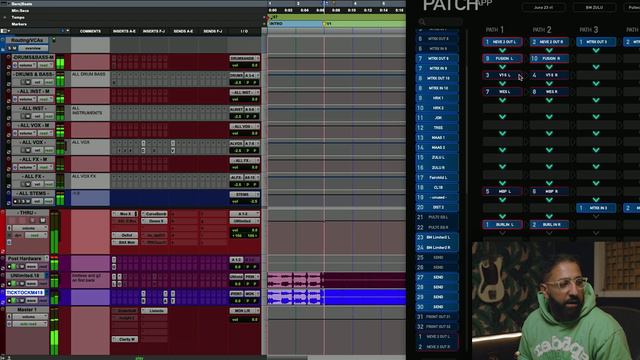Select the NEVE 2 OUT L block in PATH 1
Image resolution: width=640 pixels, height=360 pixels.
tap(502, 42)
